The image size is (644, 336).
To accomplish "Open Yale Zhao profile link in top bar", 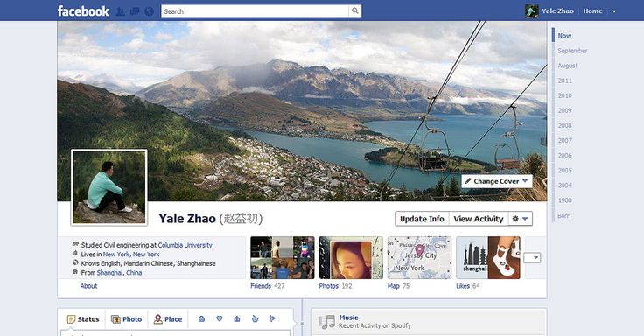I will tap(557, 11).
